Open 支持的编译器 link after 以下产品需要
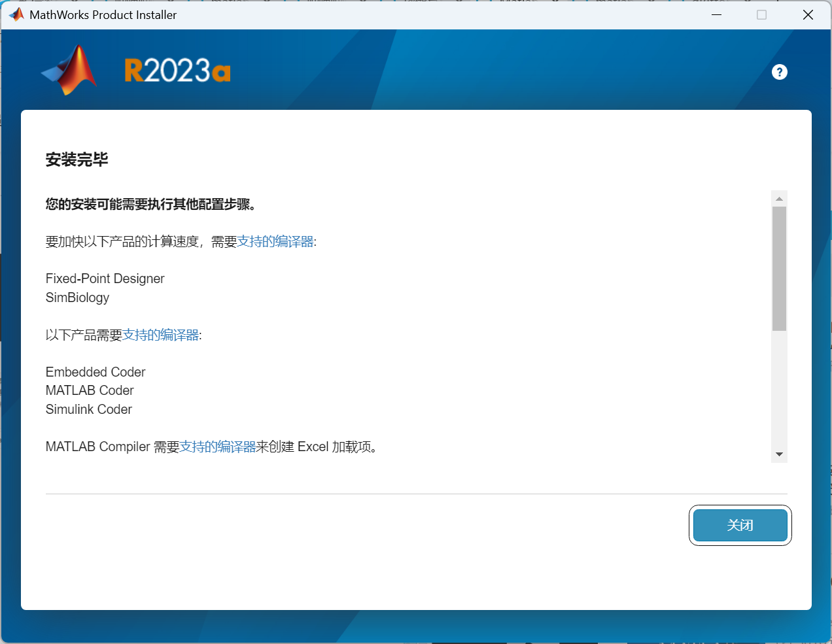 (160, 335)
